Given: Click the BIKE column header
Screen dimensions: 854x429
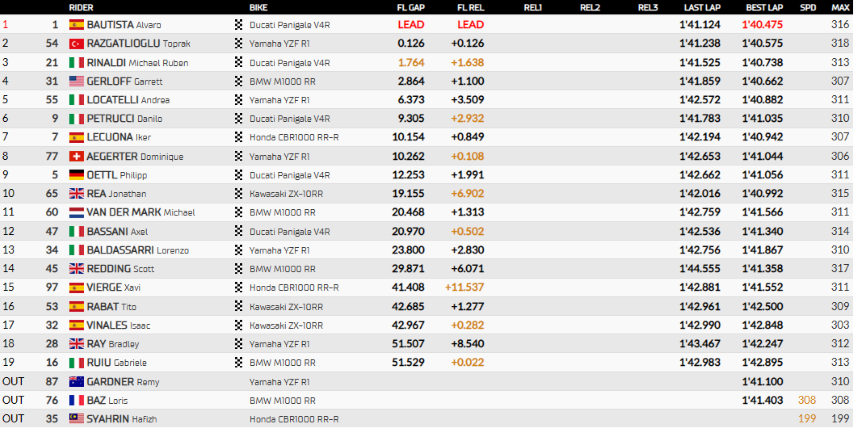Looking at the screenshot, I should tap(258, 8).
